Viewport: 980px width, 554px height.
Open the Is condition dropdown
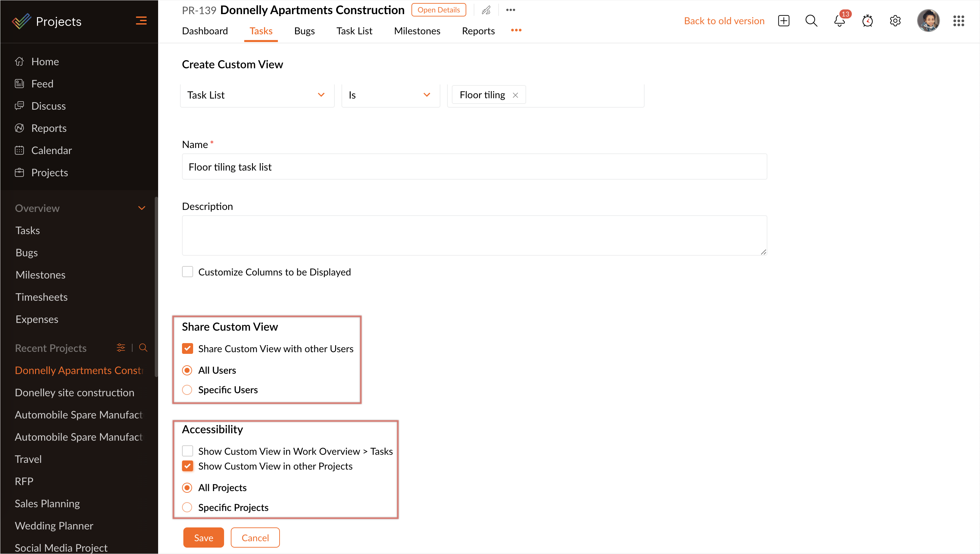click(390, 95)
